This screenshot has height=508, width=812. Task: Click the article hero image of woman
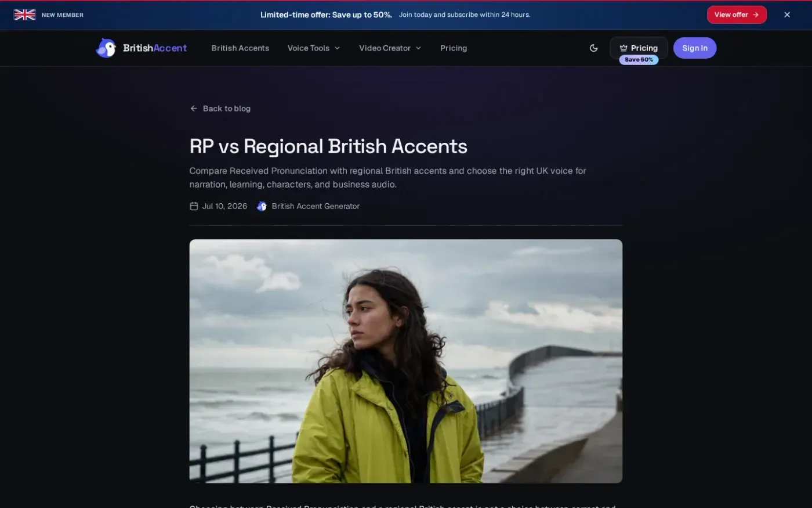pos(406,361)
